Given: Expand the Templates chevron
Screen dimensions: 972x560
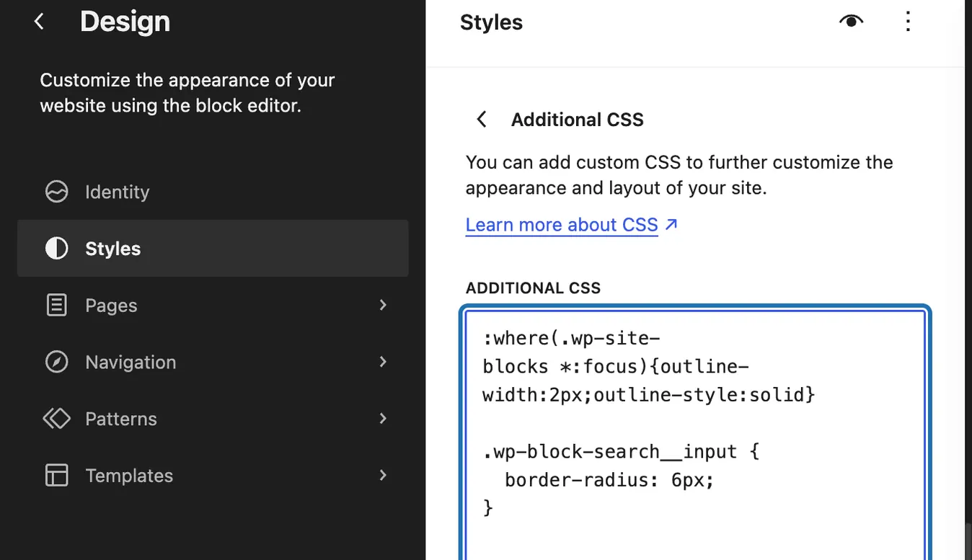Looking at the screenshot, I should 384,476.
